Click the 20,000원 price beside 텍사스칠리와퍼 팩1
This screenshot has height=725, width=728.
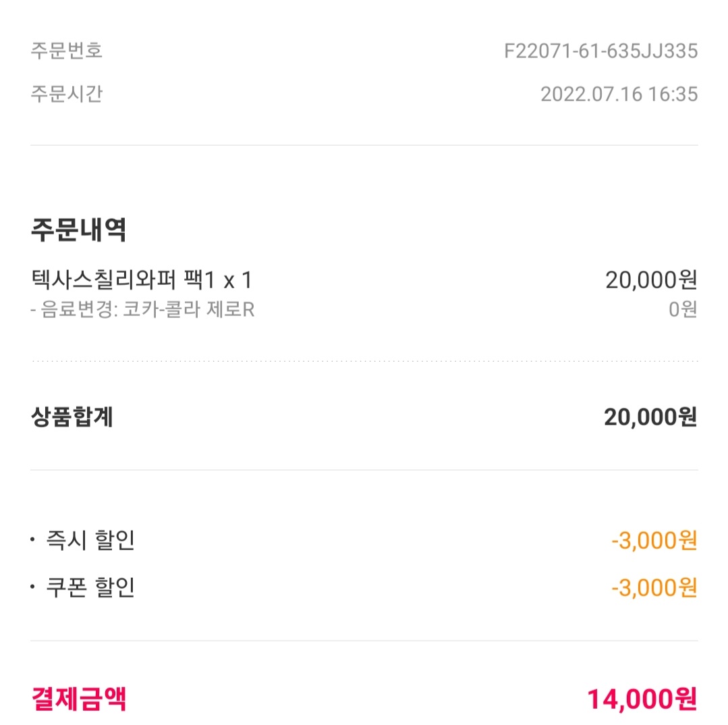pos(650,279)
